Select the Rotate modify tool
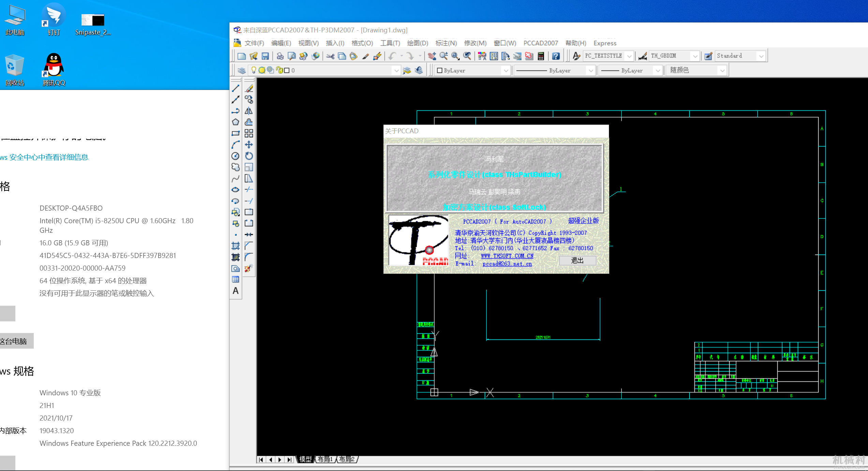 (x=249, y=156)
